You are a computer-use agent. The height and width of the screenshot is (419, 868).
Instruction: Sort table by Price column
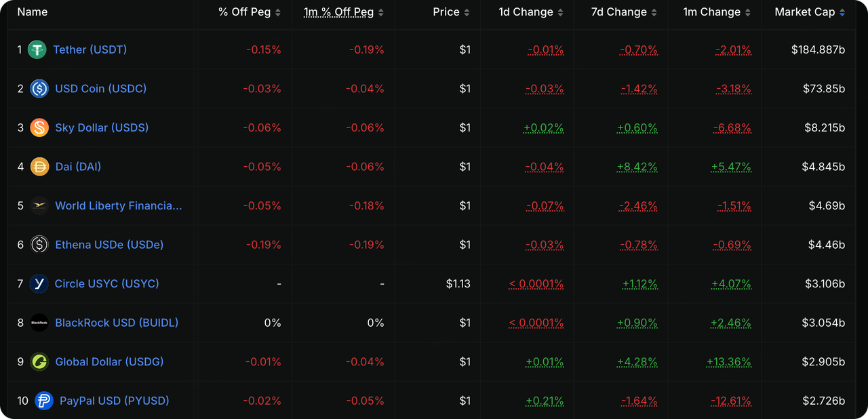coord(452,12)
